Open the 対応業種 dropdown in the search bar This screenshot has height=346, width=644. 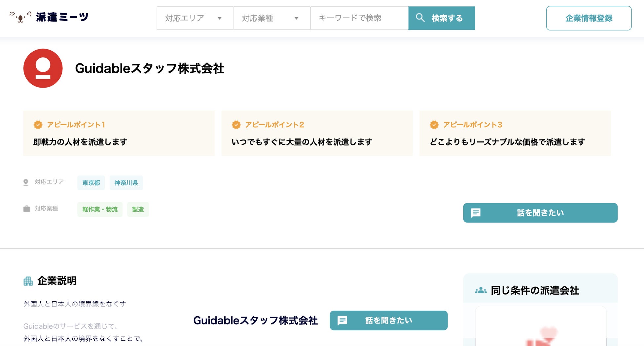point(272,18)
